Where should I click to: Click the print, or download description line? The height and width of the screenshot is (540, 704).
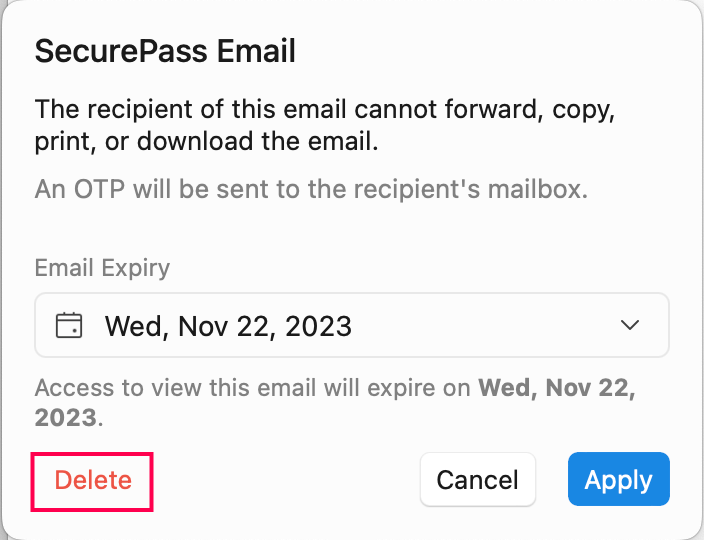click(x=206, y=142)
